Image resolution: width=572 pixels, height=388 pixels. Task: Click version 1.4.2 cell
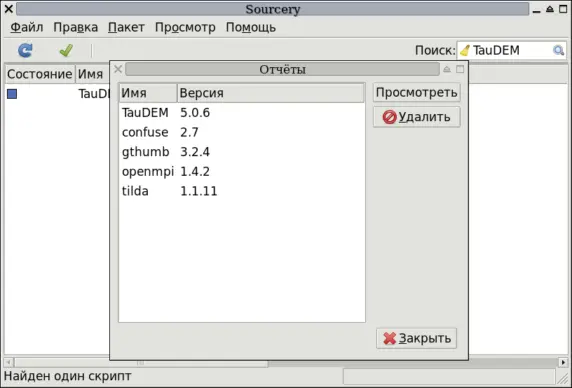195,172
